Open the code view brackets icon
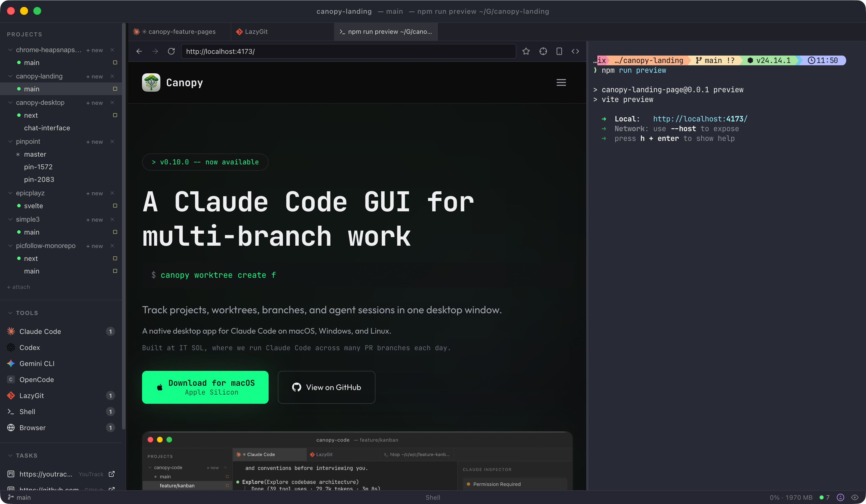Screen dimensions: 866x504 [575, 51]
